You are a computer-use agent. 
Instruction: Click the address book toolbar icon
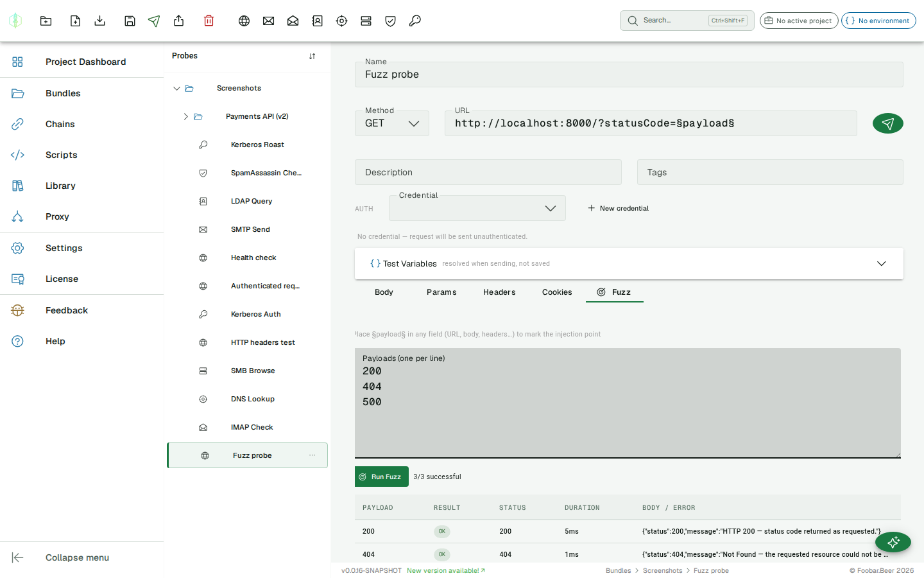[x=318, y=21]
